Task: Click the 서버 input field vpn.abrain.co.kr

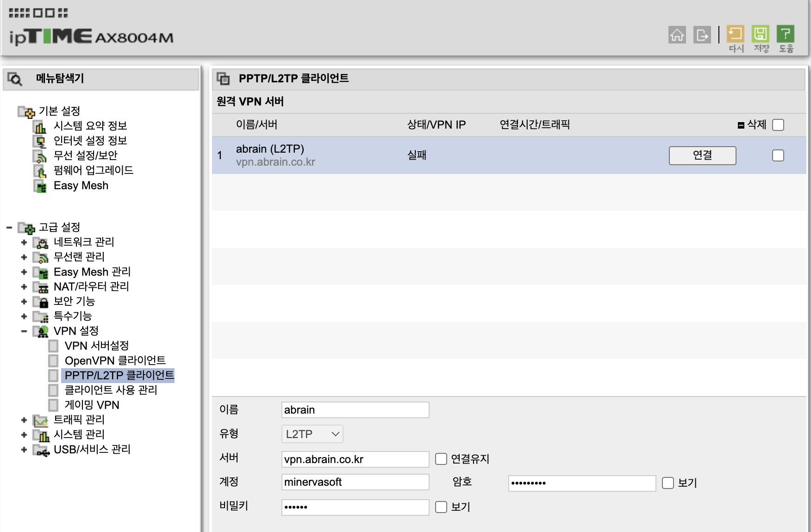Action: [356, 459]
